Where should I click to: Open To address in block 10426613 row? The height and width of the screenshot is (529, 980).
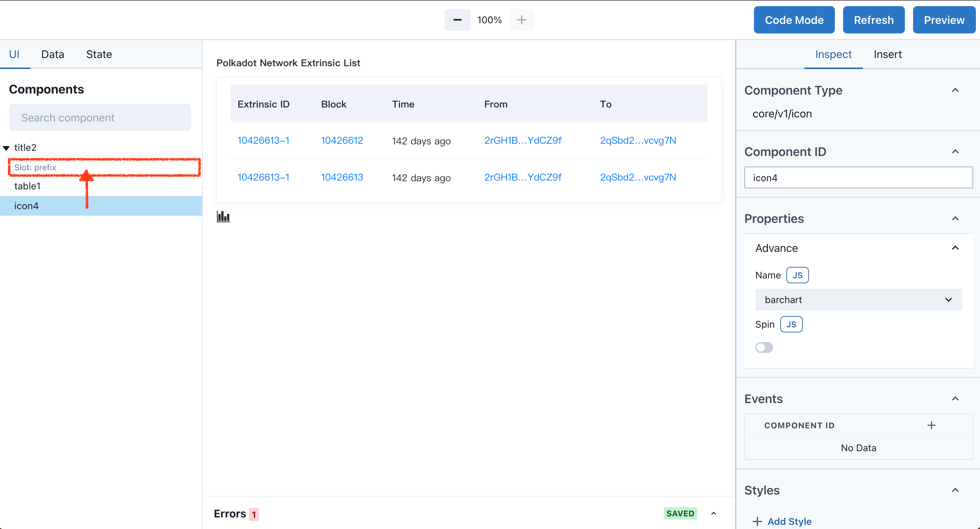tap(638, 177)
